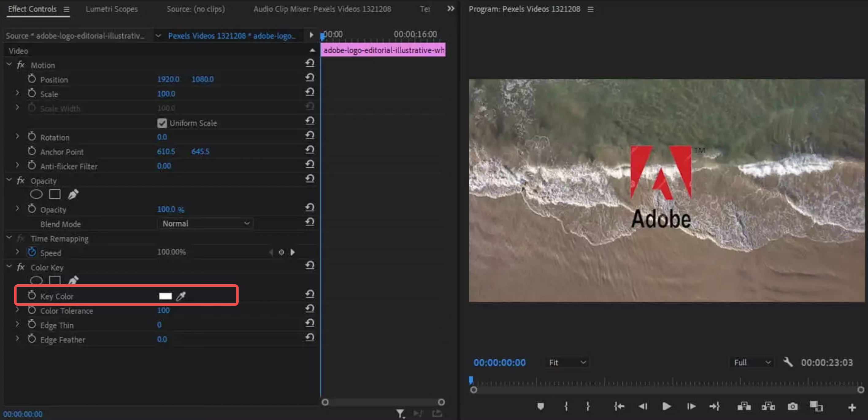The image size is (868, 420).
Task: Click the Lift icon in the transport controls
Action: click(744, 406)
